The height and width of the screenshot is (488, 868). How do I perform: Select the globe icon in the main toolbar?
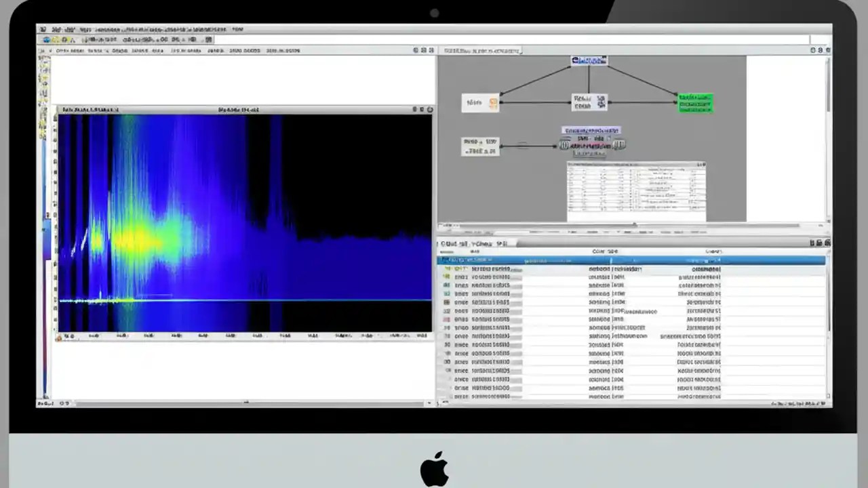(x=47, y=39)
